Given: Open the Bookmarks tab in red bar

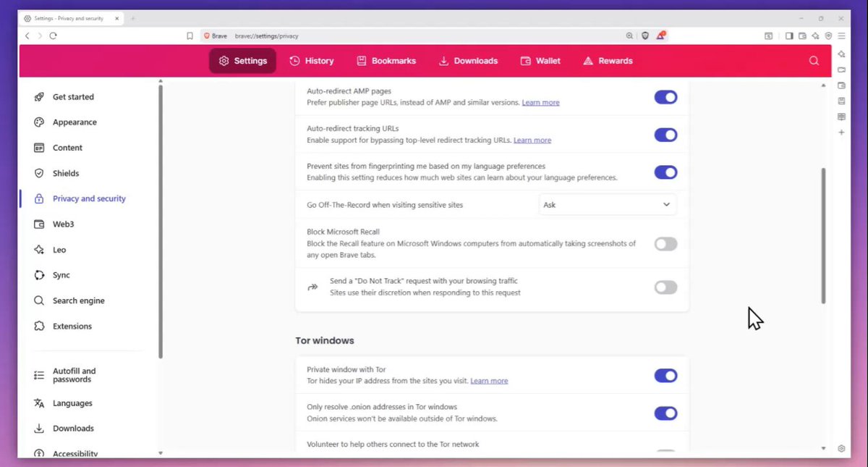Looking at the screenshot, I should coord(386,61).
